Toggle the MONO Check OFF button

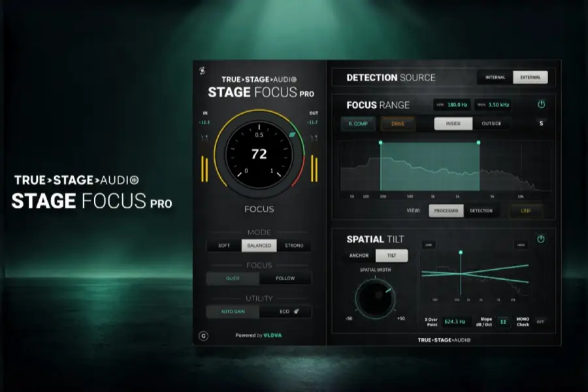[x=540, y=321]
